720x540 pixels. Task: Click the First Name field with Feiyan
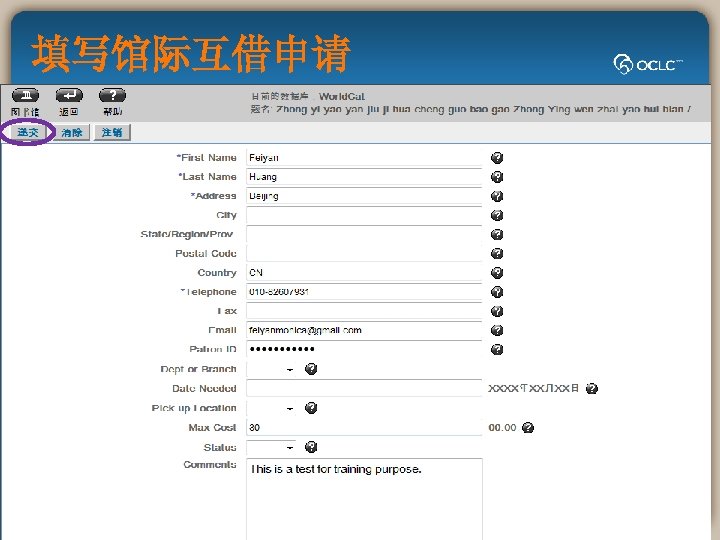click(x=364, y=158)
